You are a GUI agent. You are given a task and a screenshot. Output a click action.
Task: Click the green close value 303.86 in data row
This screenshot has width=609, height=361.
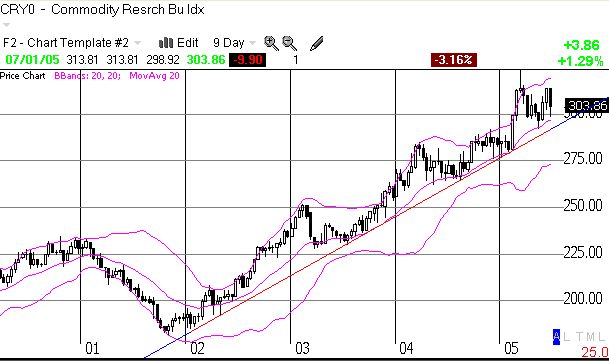(206, 60)
